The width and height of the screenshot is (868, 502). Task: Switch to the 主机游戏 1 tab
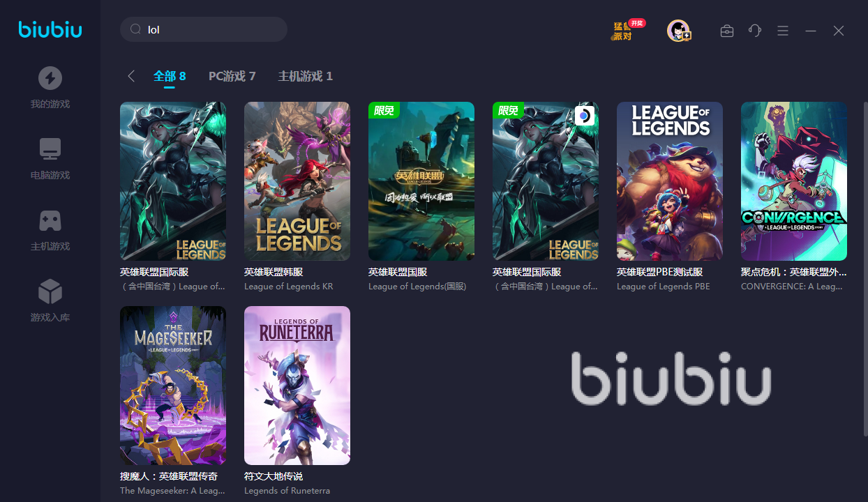pos(306,76)
